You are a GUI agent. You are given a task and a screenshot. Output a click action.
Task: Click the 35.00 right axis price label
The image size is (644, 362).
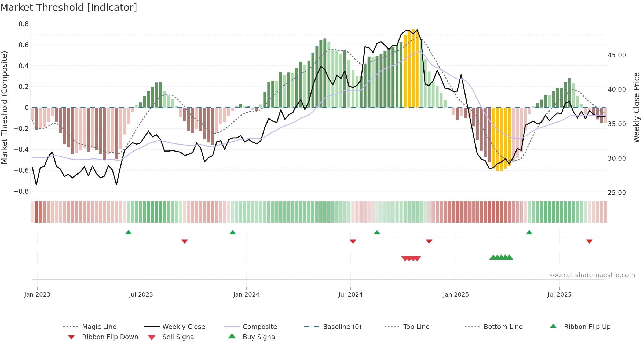point(617,124)
